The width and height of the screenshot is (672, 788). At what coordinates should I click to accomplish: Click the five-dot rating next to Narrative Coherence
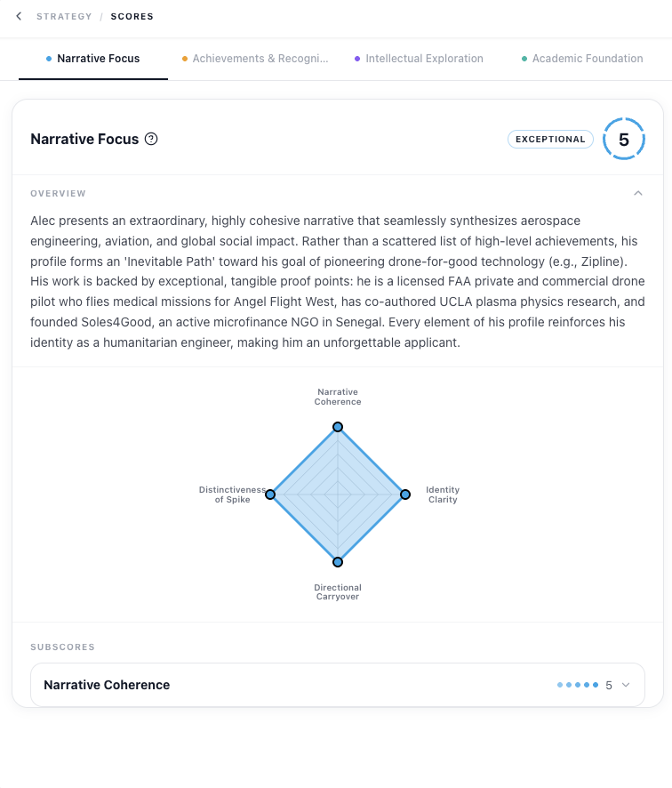click(x=578, y=685)
